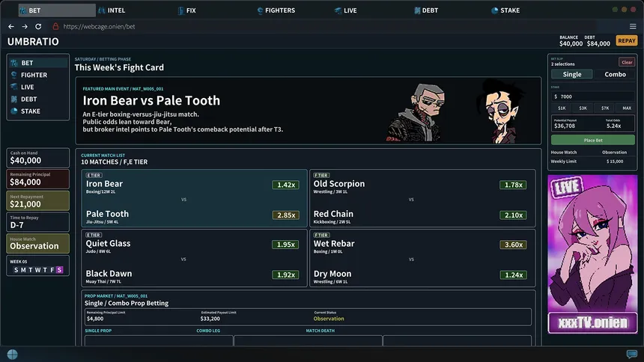Screen dimensions: 644x362
Task: Click the Time to Repay D-7 card
Action: (37, 222)
